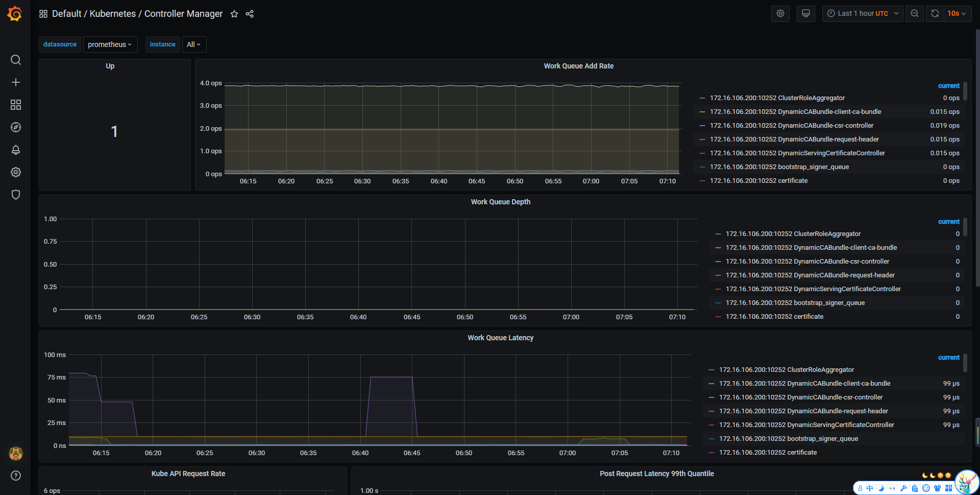Viewport: 980px width, 495px height.
Task: Refresh the dashboard now
Action: 935,14
